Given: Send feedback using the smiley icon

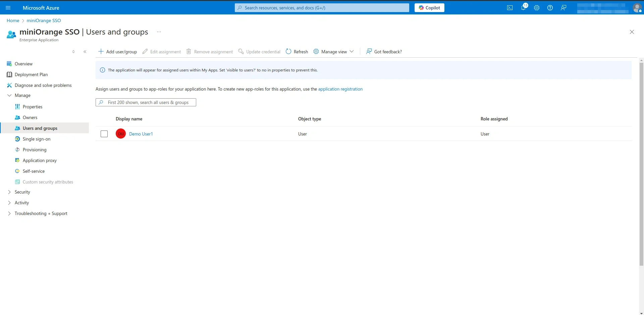Looking at the screenshot, I should [x=563, y=8].
